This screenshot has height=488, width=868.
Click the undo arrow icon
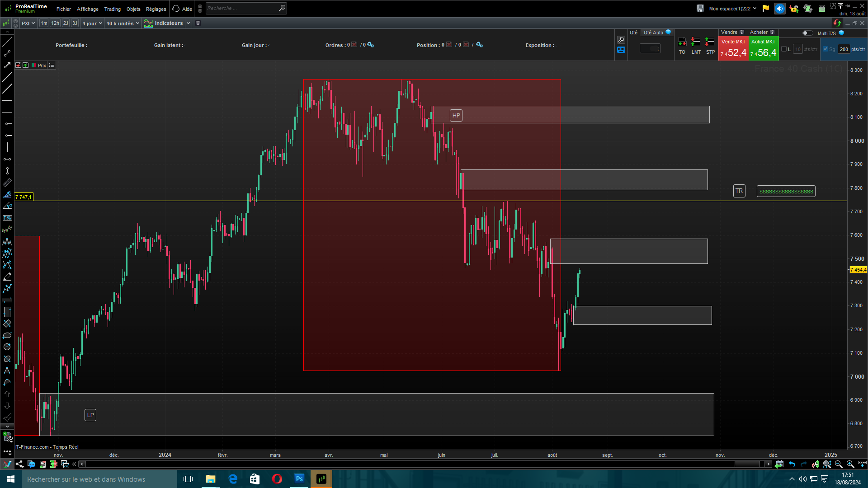(x=792, y=464)
